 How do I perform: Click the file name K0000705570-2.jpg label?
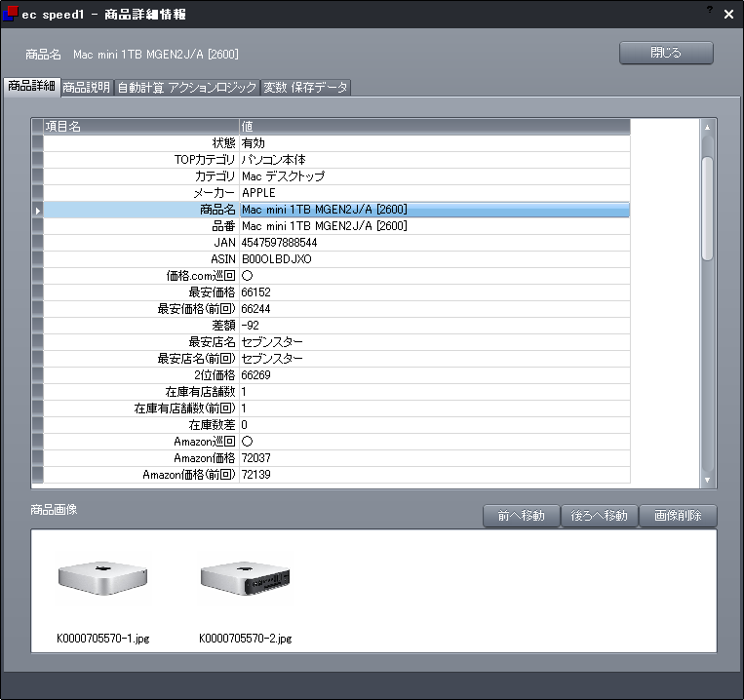point(246,639)
